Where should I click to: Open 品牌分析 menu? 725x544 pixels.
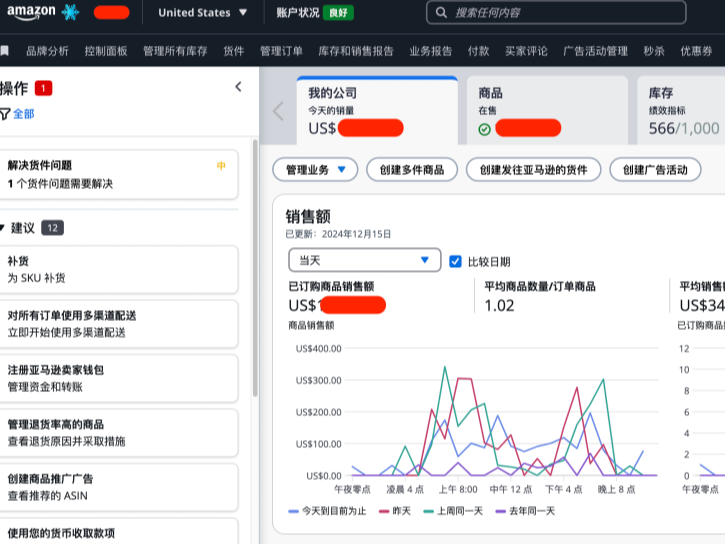(47, 51)
